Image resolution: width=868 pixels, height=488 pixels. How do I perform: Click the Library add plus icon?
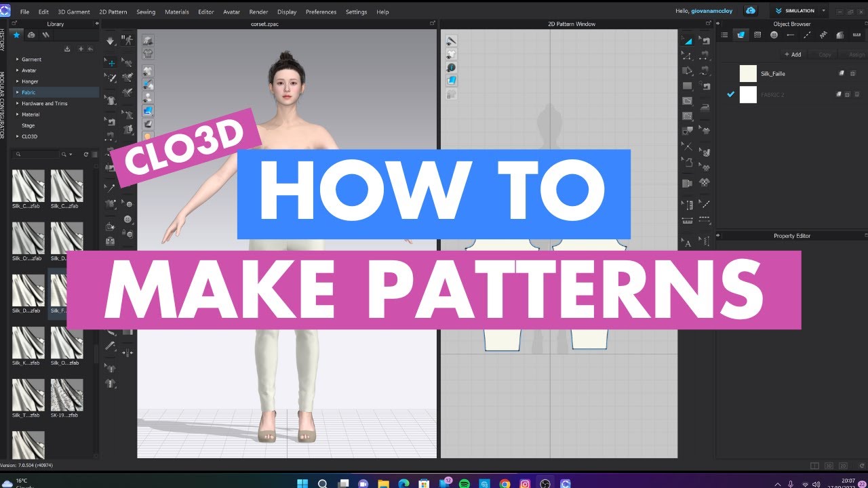point(81,49)
